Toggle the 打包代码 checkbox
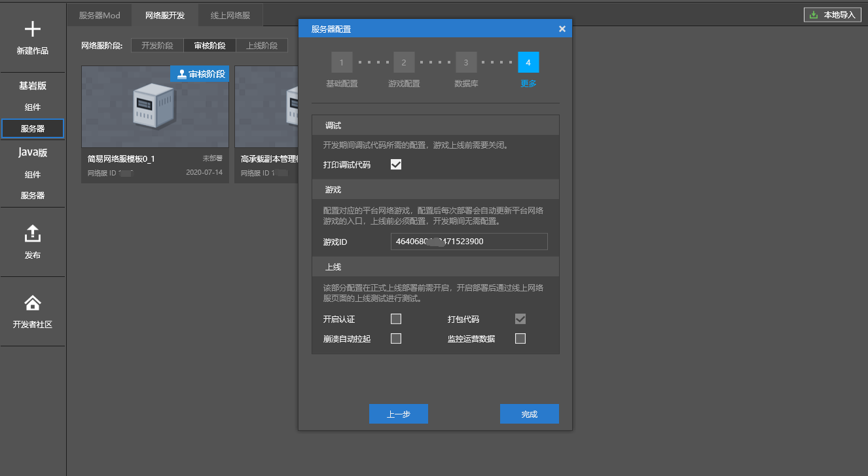The width and height of the screenshot is (868, 476). pos(520,319)
